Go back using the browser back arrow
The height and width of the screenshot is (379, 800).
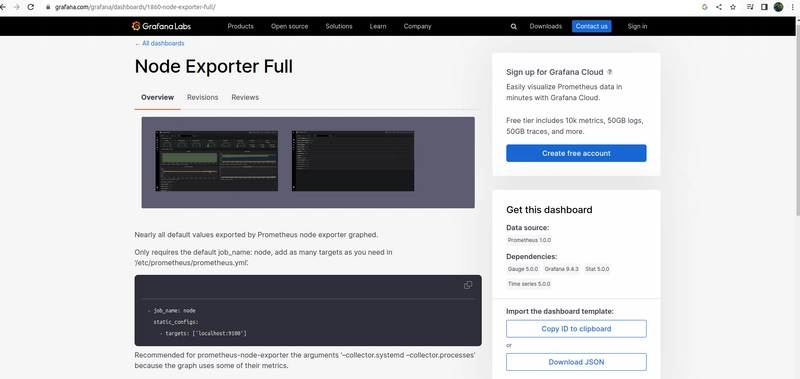click(x=3, y=7)
